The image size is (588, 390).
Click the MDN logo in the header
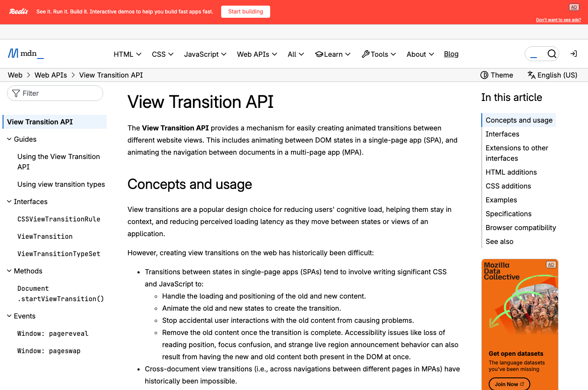pos(25,53)
